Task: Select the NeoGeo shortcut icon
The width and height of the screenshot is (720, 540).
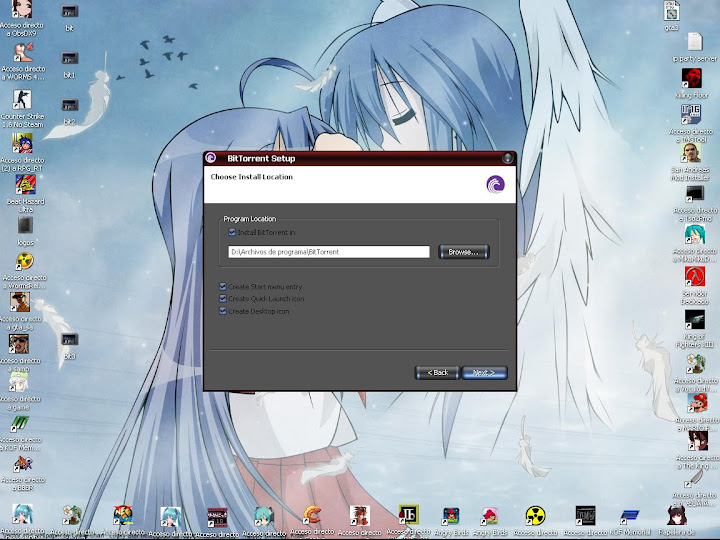Action: [123, 515]
